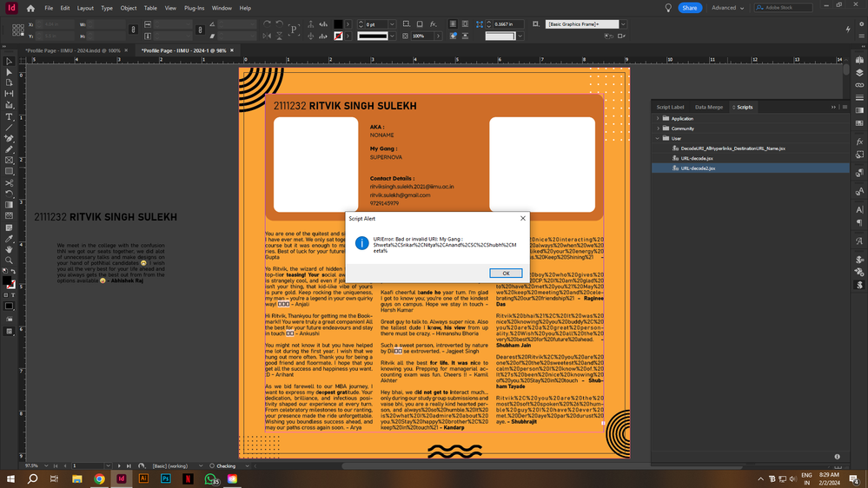Click the fill color swatch in control bar
868x488 pixels.
point(338,24)
